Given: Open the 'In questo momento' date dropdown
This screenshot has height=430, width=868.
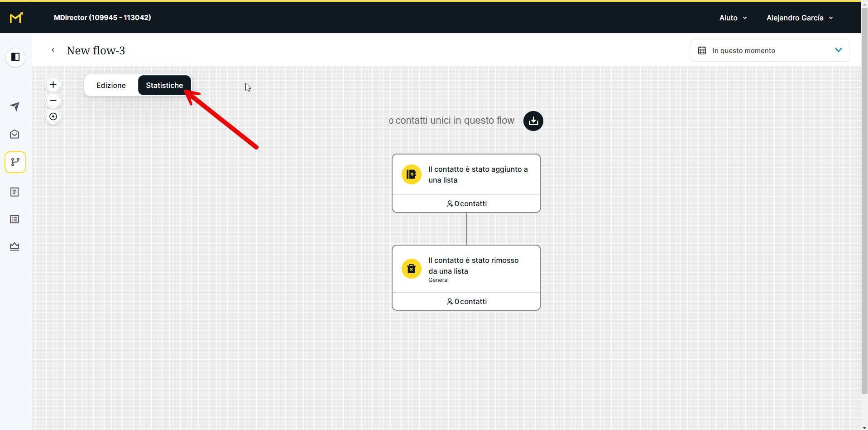Looking at the screenshot, I should [769, 50].
